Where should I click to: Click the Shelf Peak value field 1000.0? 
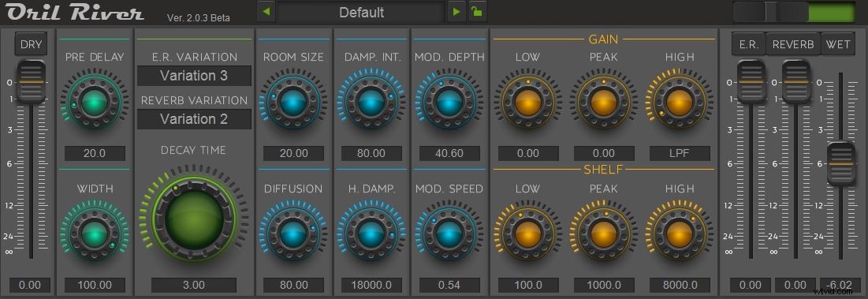604,285
